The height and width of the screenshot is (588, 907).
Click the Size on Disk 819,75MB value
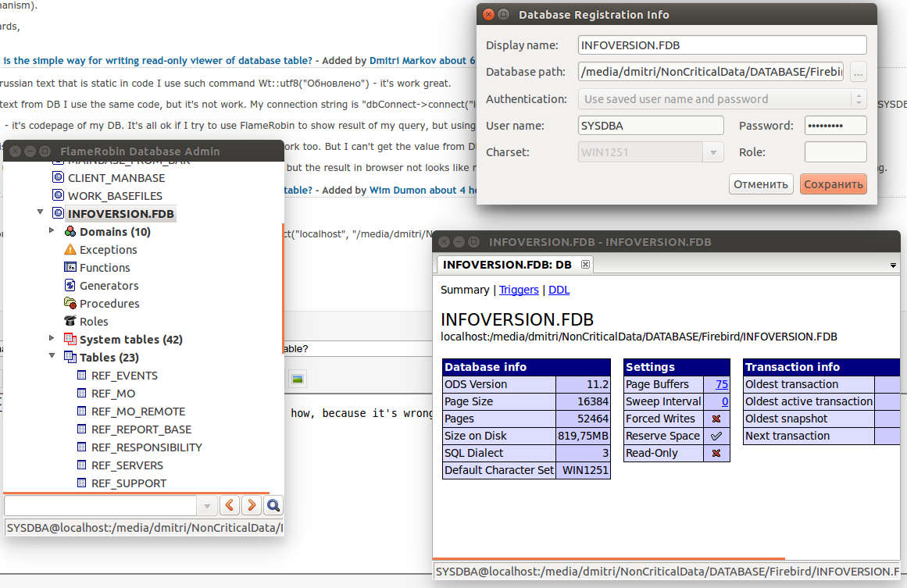(x=583, y=436)
